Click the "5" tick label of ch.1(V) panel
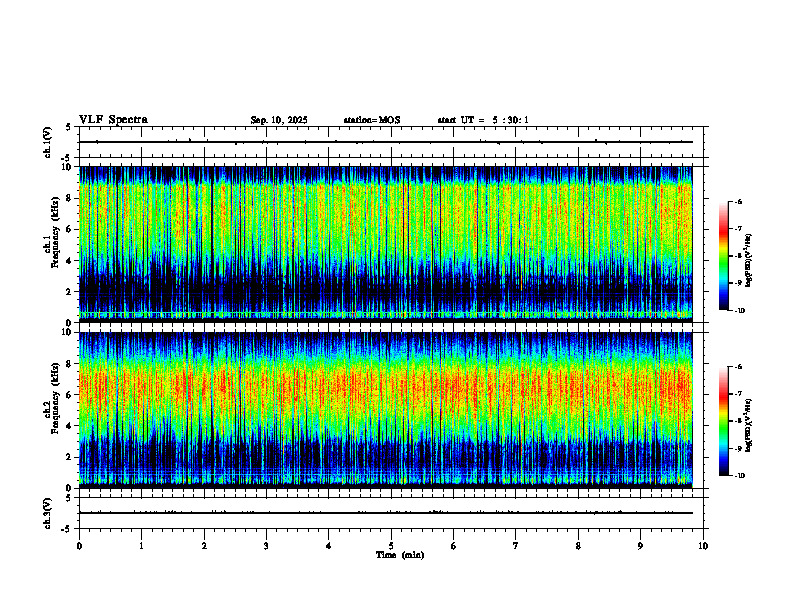The height and width of the screenshot is (612, 792). tap(69, 127)
